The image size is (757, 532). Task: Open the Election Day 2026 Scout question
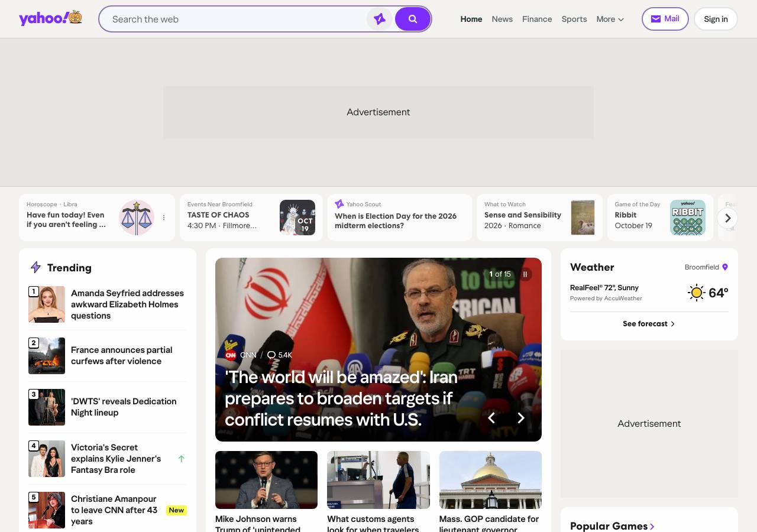tap(396, 220)
